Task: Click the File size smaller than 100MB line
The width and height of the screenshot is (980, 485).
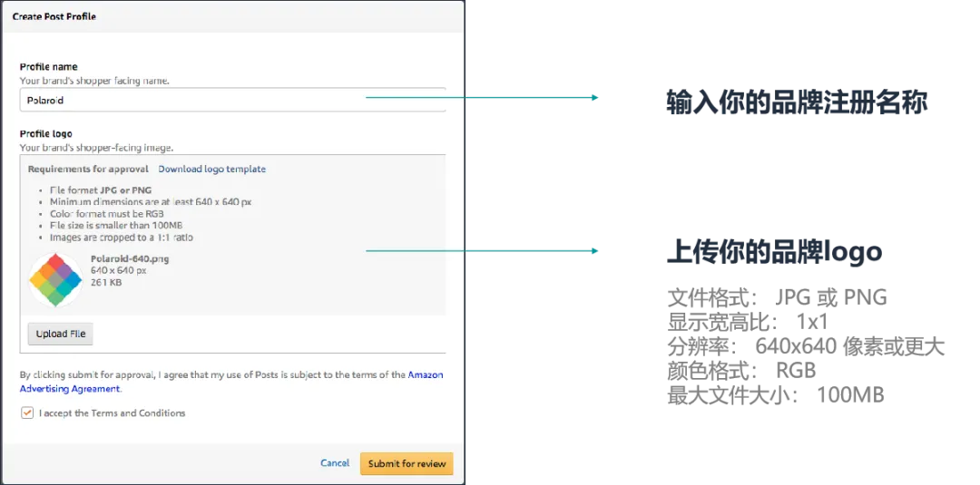Action: (x=116, y=226)
